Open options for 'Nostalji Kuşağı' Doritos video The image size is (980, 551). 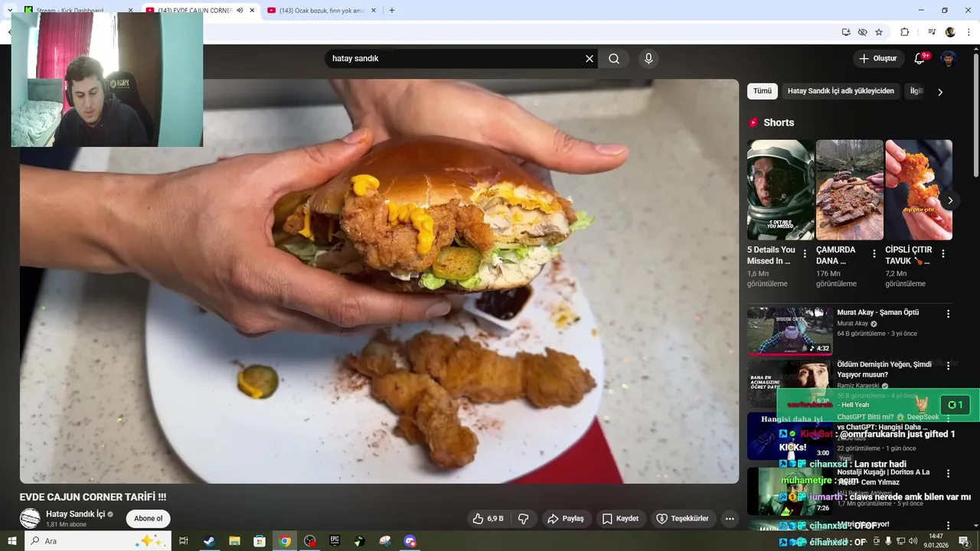pyautogui.click(x=948, y=474)
